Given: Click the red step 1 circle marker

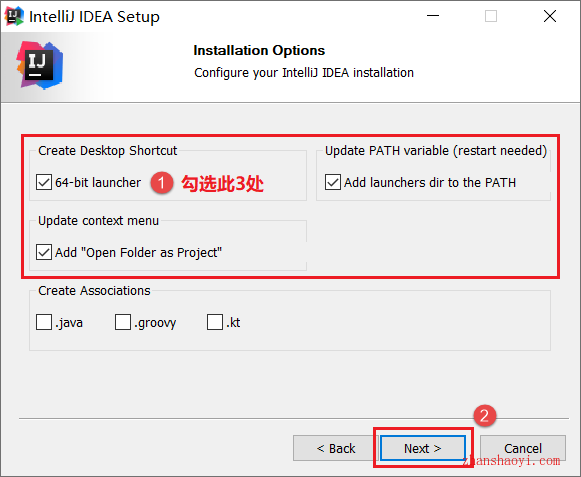Looking at the screenshot, I should 162,183.
